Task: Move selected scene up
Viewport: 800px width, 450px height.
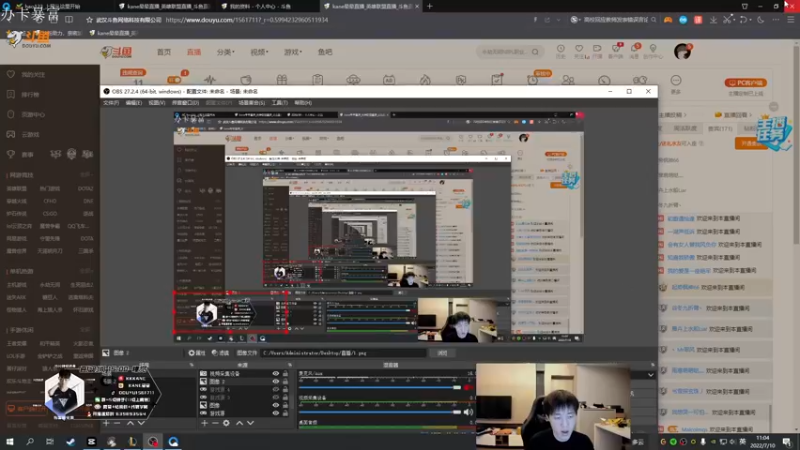Action: tap(130, 423)
